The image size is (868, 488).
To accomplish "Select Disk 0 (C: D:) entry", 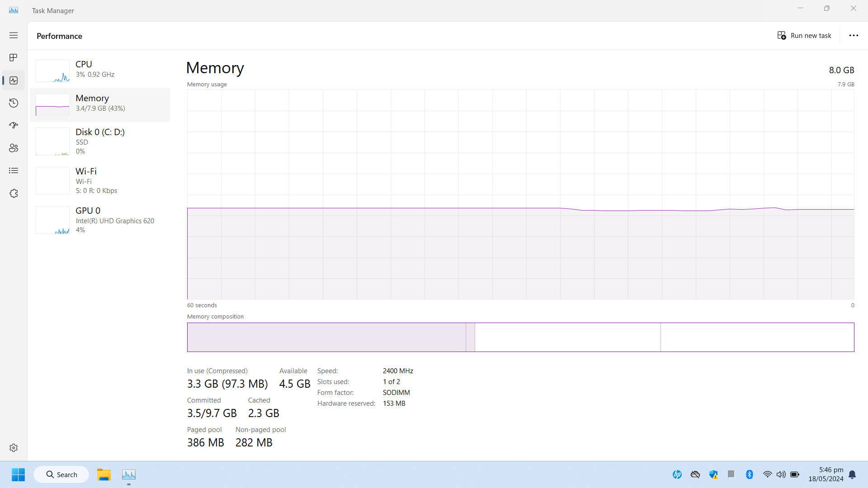I will 100,141.
